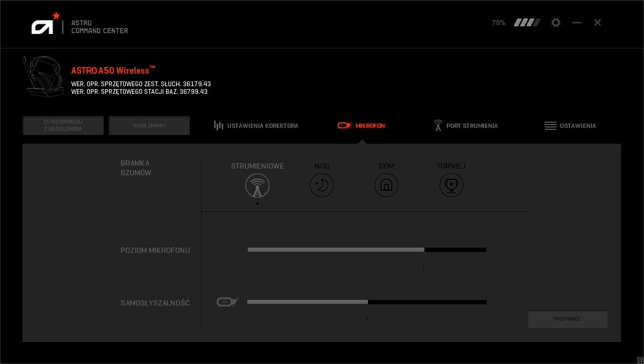Adjust the Poziom Mikrofonu slider
644x364 pixels.
pyautogui.click(x=424, y=250)
